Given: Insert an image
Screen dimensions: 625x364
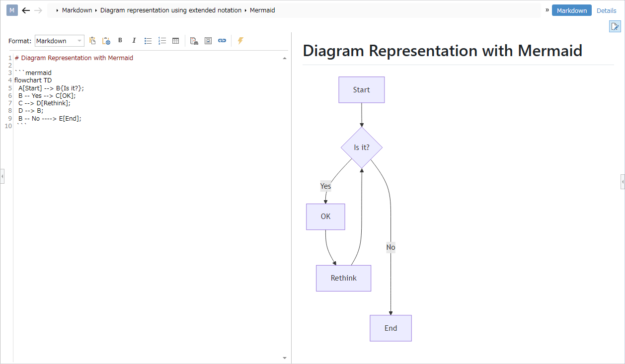Looking at the screenshot, I should [208, 41].
